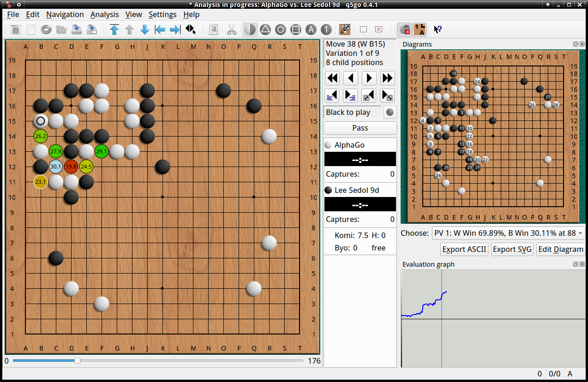
Task: Click the score/count territory icon
Action: [x=344, y=30]
